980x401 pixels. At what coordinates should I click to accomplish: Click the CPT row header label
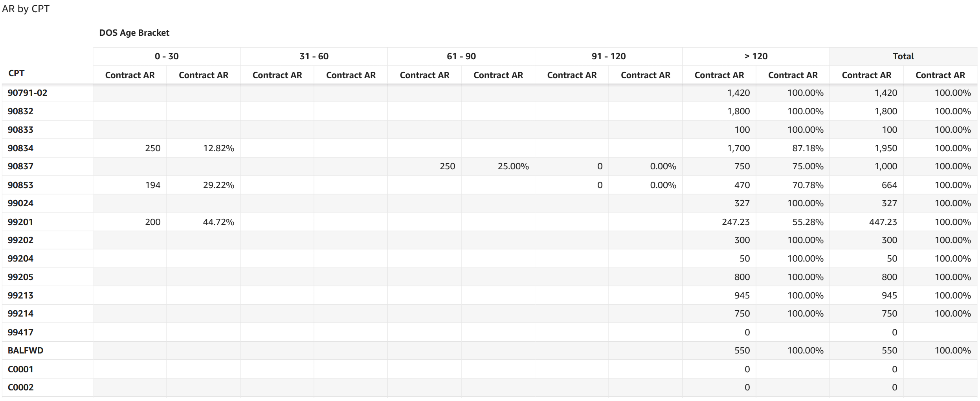17,73
